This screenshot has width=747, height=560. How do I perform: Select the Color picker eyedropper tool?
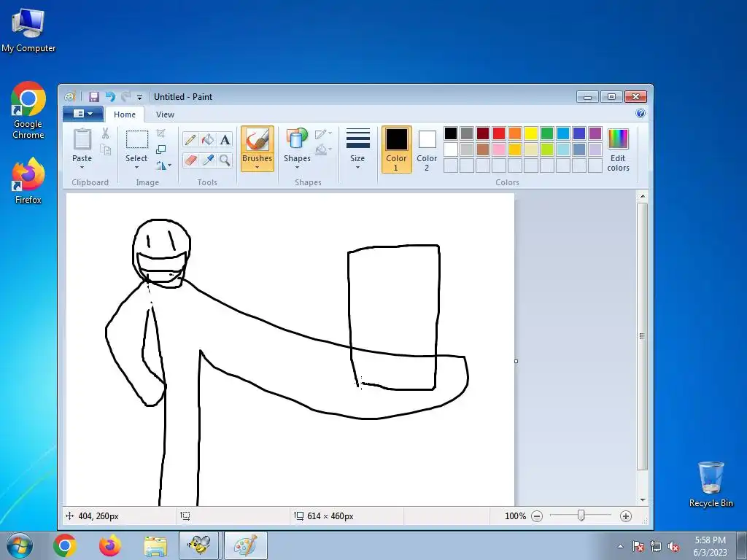click(208, 160)
